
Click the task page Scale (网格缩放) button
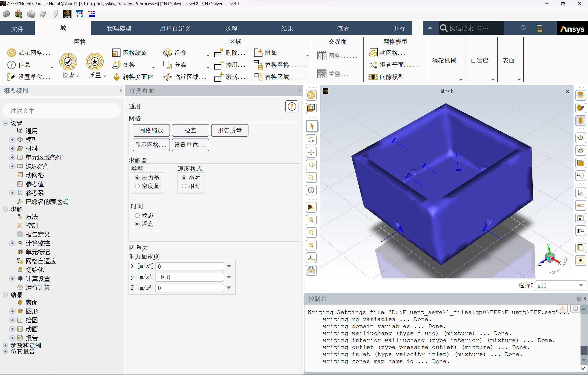(151, 130)
